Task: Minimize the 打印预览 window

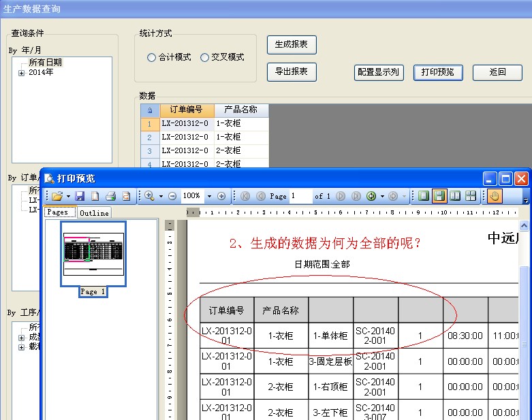Action: tap(490, 178)
